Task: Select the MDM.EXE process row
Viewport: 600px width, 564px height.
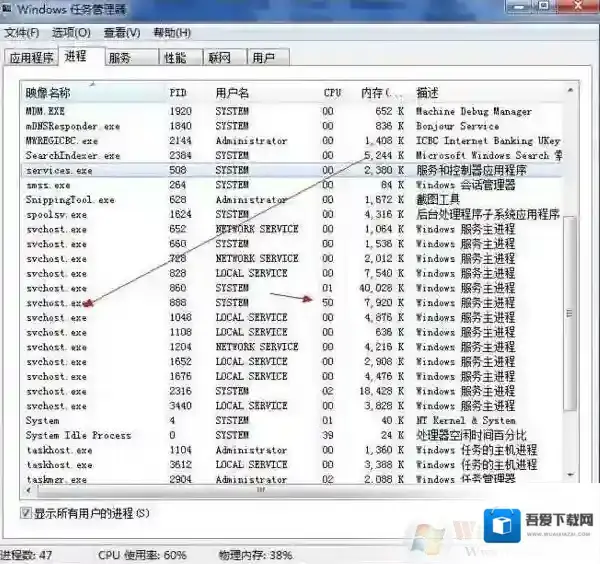Action: click(x=292, y=111)
